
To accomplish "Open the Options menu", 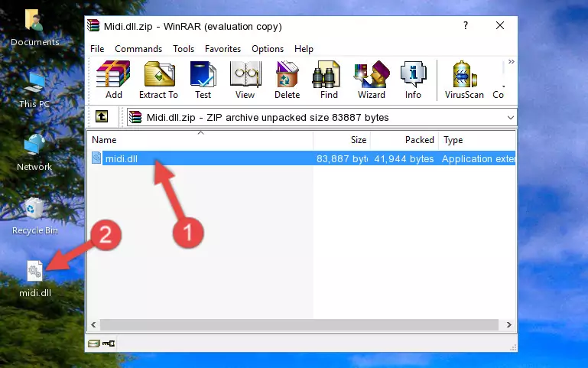I will pos(268,49).
